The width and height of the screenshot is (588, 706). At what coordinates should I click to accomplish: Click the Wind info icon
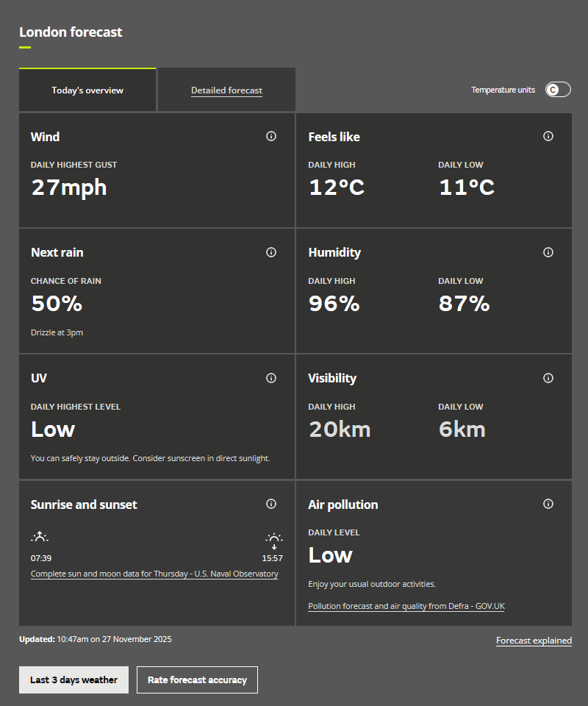[271, 136]
